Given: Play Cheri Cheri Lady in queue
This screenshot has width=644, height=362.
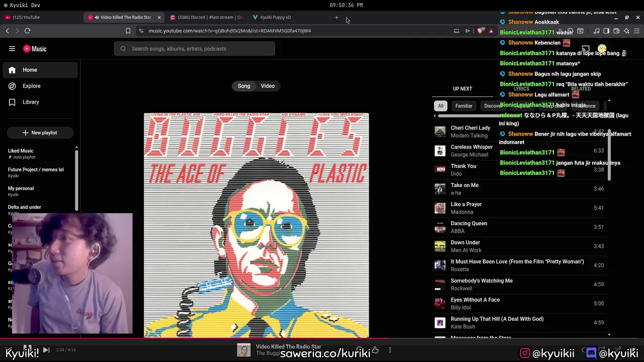Looking at the screenshot, I should click(520, 132).
